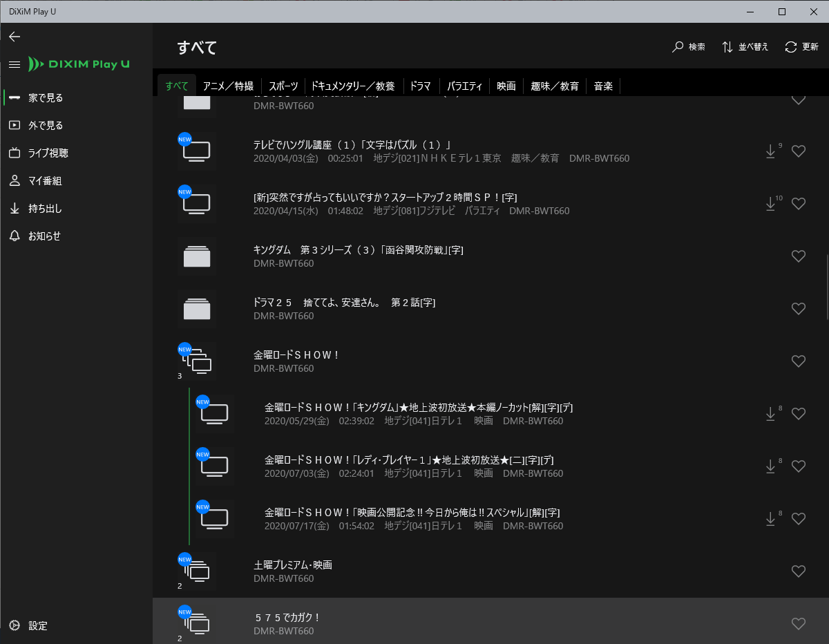
Task: Toggle the heart for キングダム 第3シリーズ
Action: coord(799,256)
